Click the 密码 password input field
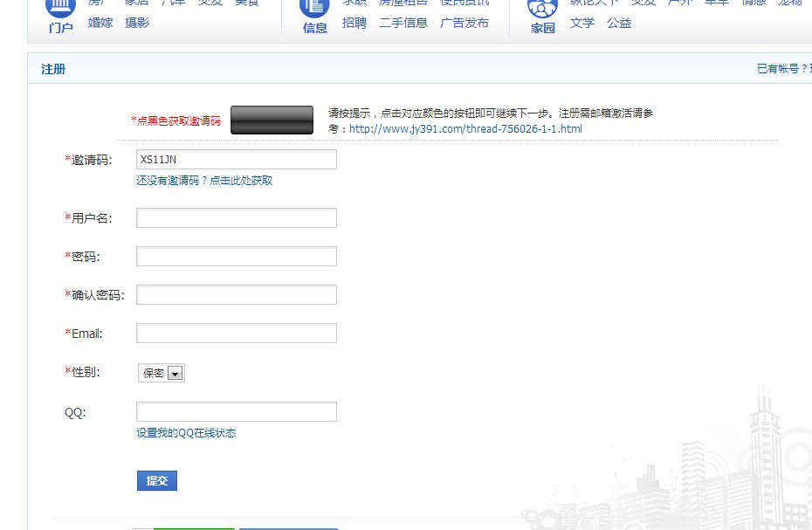This screenshot has width=812, height=530. tap(236, 256)
